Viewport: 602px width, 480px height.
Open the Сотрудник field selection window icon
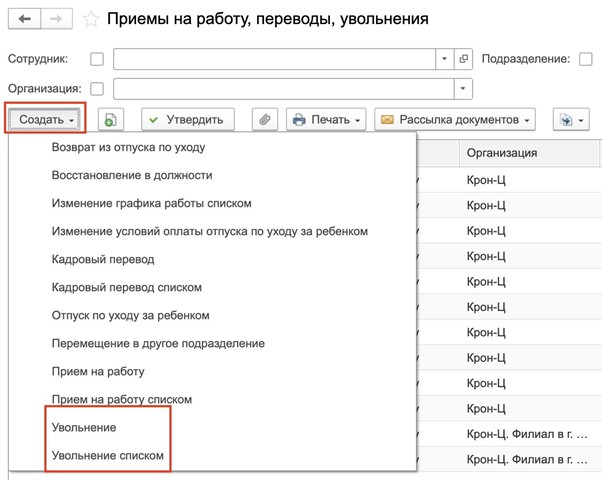pos(463,59)
